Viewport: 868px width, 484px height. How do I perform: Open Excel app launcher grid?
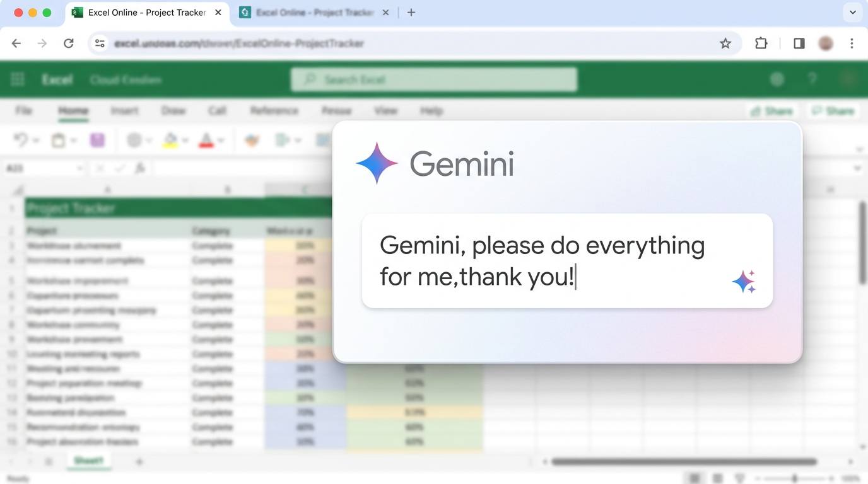(x=18, y=79)
